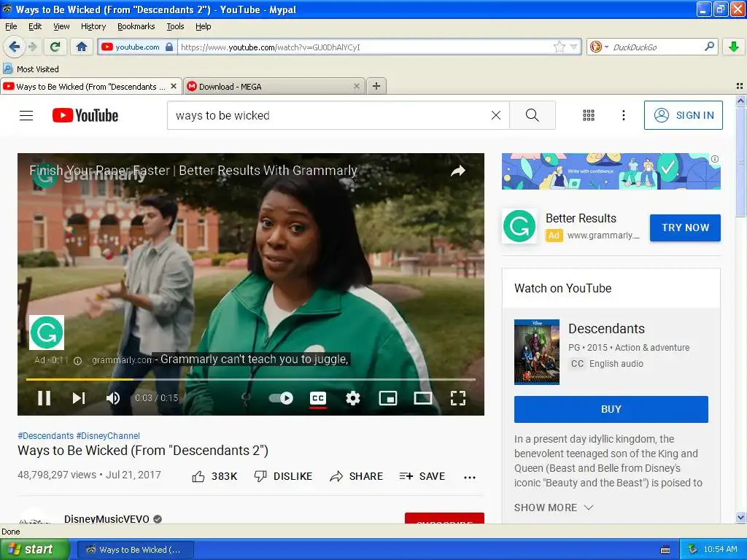
Task: Click the browser URL address field
Action: 365,47
